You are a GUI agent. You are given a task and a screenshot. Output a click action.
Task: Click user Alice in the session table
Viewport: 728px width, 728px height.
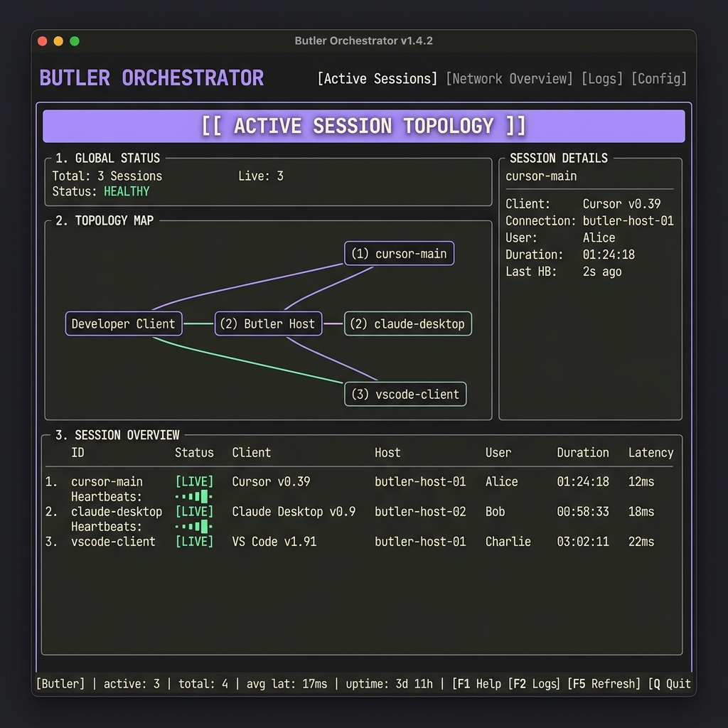(x=501, y=482)
